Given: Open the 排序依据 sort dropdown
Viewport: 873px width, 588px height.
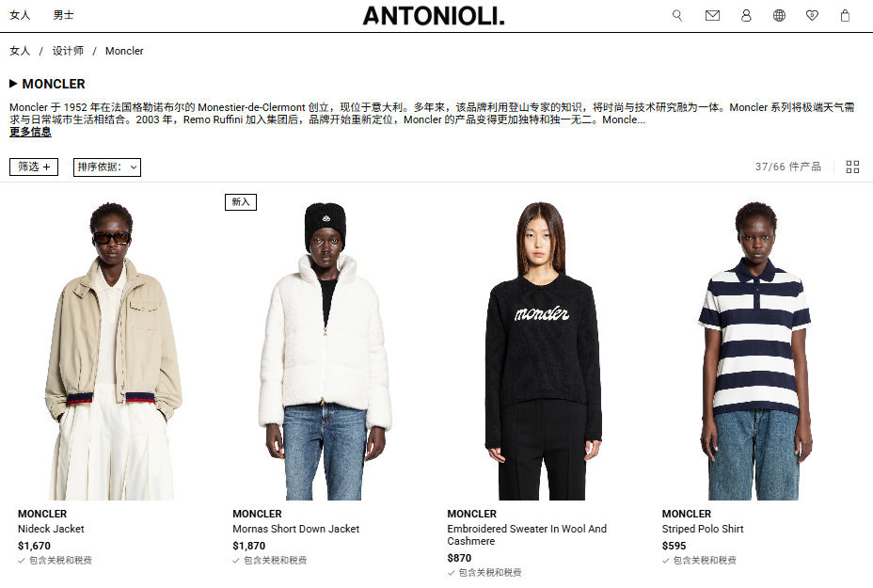Looking at the screenshot, I should [107, 167].
